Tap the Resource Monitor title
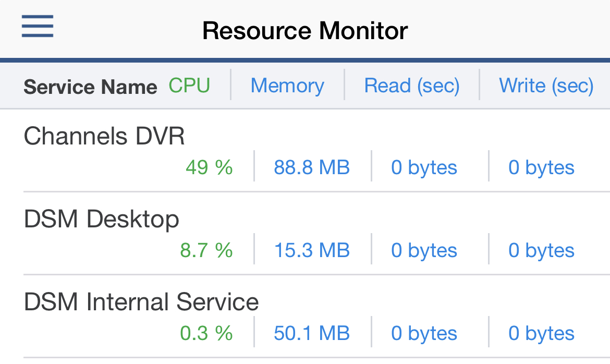 (305, 30)
